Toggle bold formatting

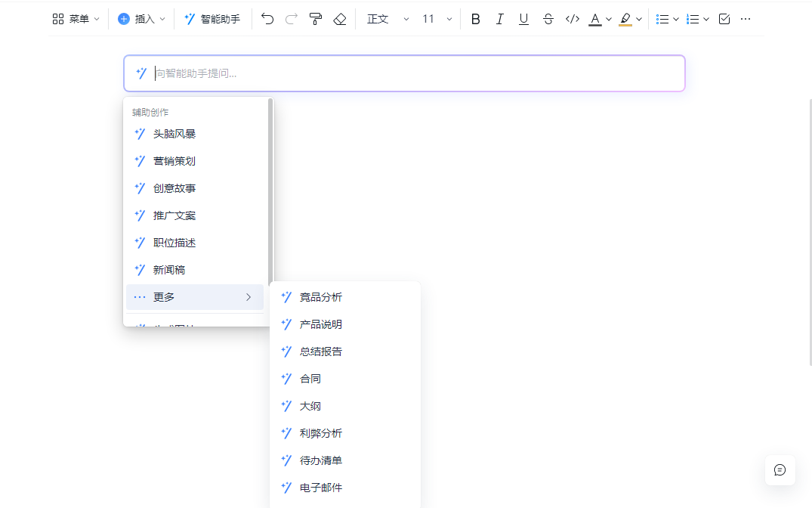point(475,19)
